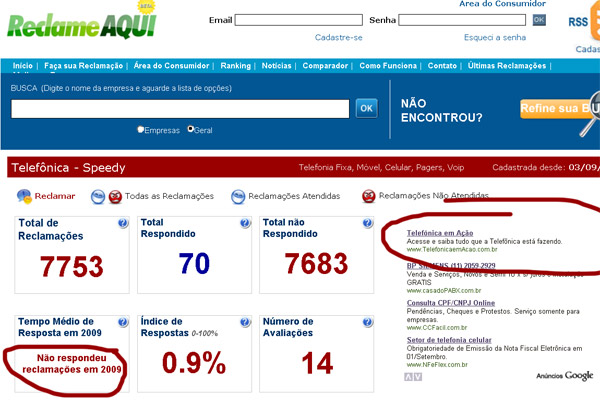The image size is (600, 405).
Task: Click the red angry face icon before Todas as Reclamações
Action: (115, 197)
